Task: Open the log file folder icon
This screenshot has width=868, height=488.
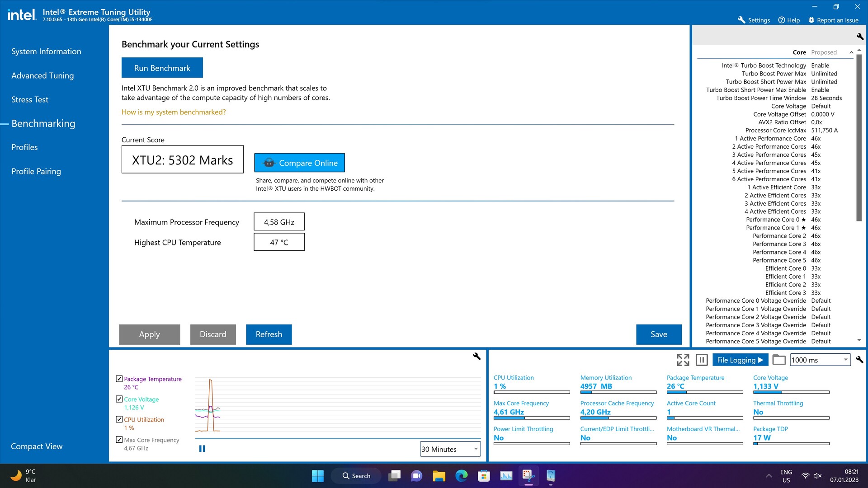Action: [778, 360]
